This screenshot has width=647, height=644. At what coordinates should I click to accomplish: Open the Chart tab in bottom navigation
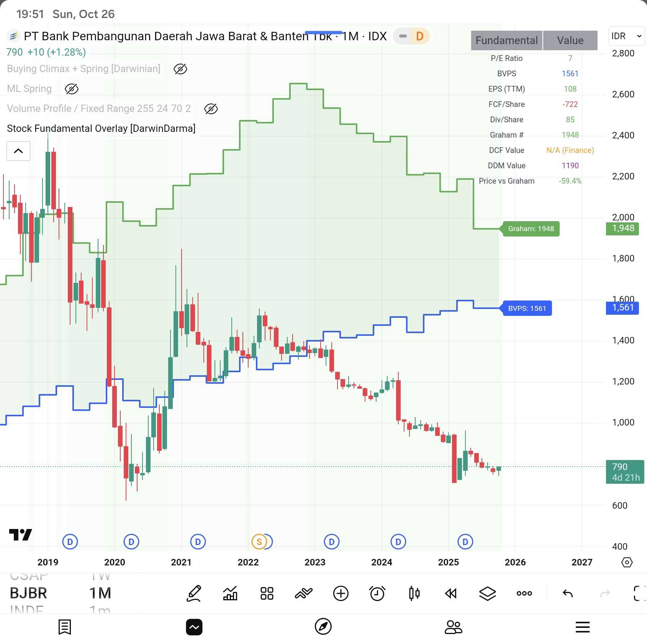coord(194,627)
